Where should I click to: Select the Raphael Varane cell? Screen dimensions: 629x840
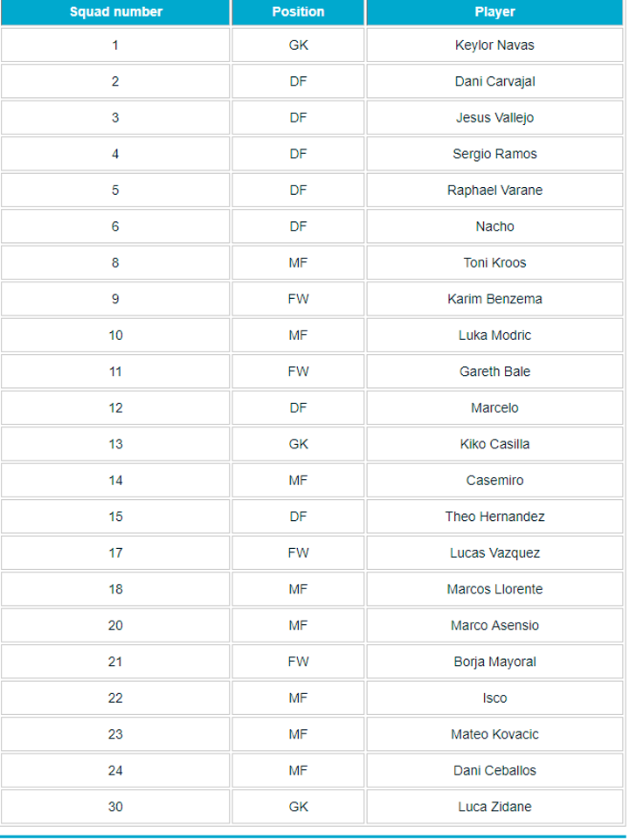(x=494, y=191)
